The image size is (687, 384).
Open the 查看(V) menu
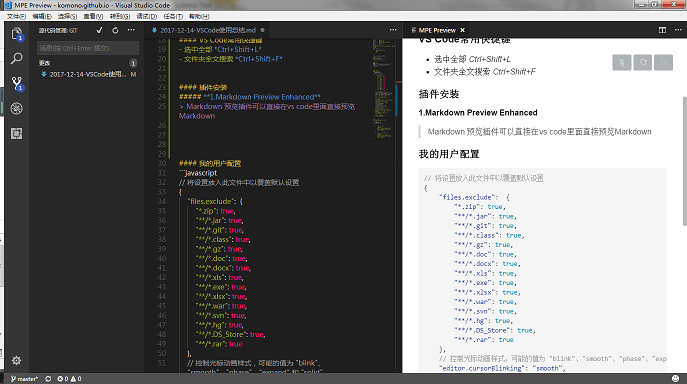(x=93, y=16)
